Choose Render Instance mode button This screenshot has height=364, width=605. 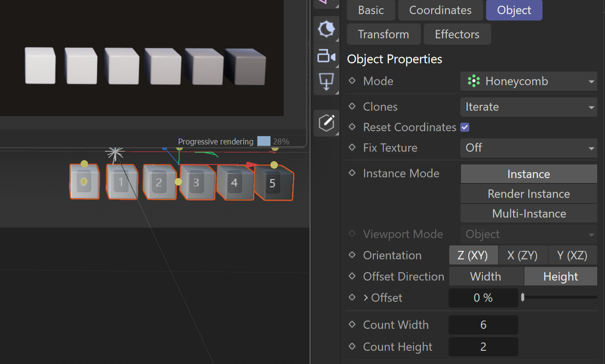[x=528, y=194]
